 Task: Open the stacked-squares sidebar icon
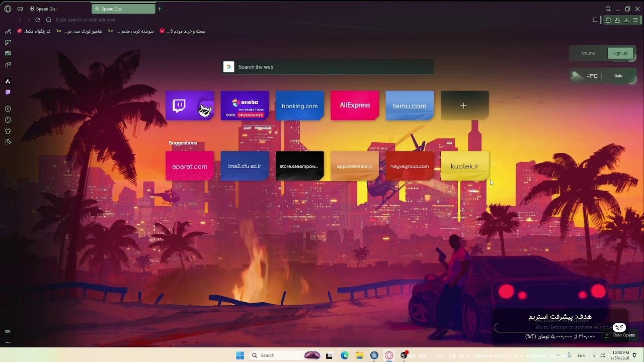pyautogui.click(x=8, y=65)
